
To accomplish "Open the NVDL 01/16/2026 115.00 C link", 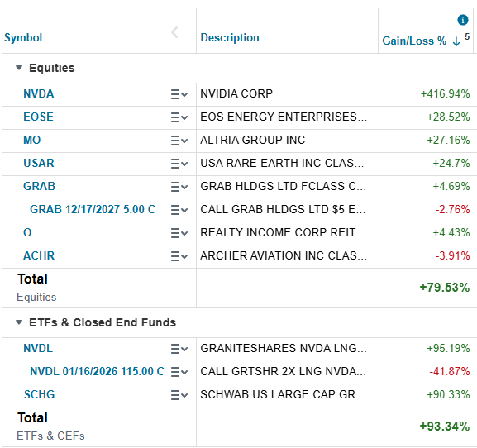I will click(x=97, y=371).
